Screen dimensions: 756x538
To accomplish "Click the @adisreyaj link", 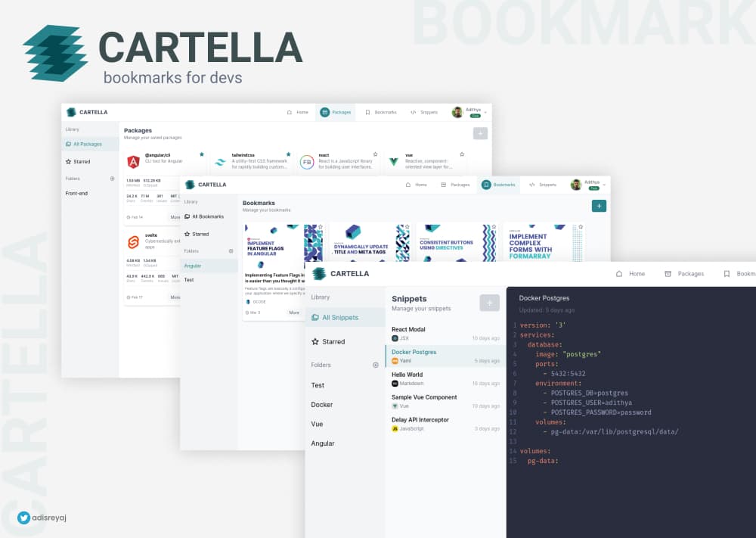I will pyautogui.click(x=49, y=518).
